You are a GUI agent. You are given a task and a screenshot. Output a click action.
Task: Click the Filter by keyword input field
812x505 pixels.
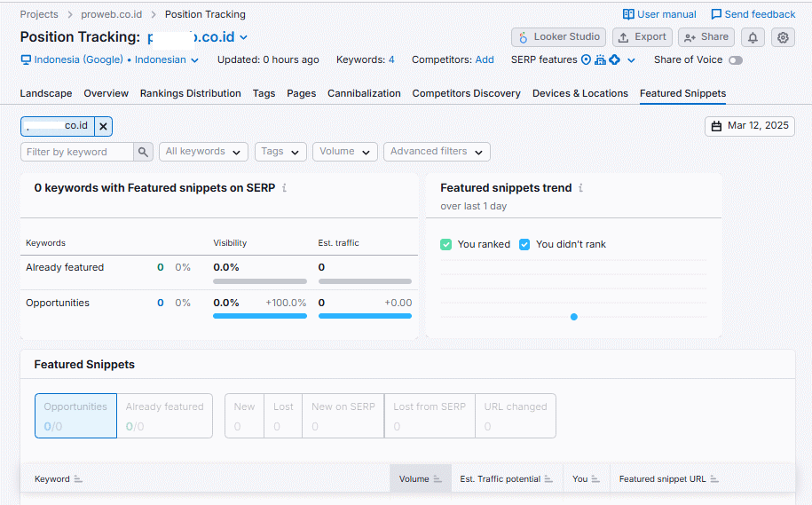[x=76, y=152]
